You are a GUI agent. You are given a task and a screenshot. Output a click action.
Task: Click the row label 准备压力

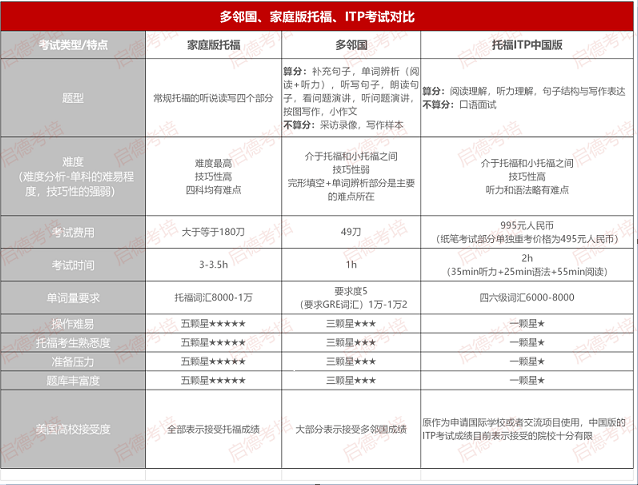(x=73, y=362)
